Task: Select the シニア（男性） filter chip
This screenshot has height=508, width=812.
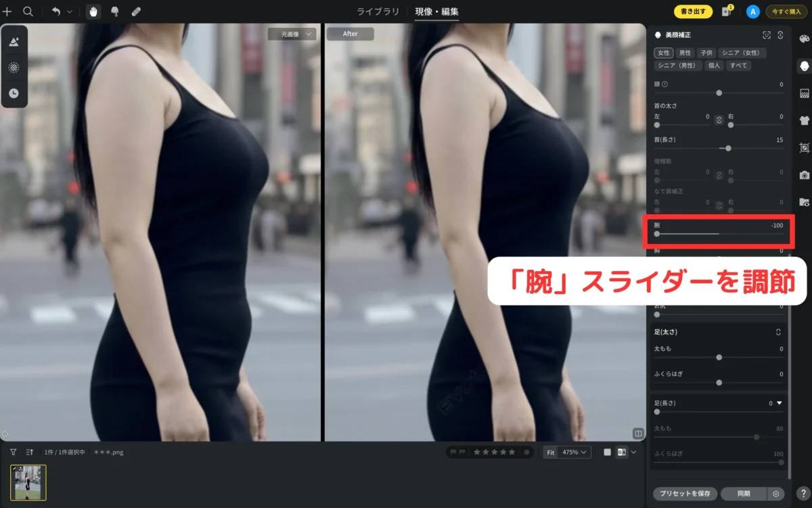Action: [x=677, y=66]
